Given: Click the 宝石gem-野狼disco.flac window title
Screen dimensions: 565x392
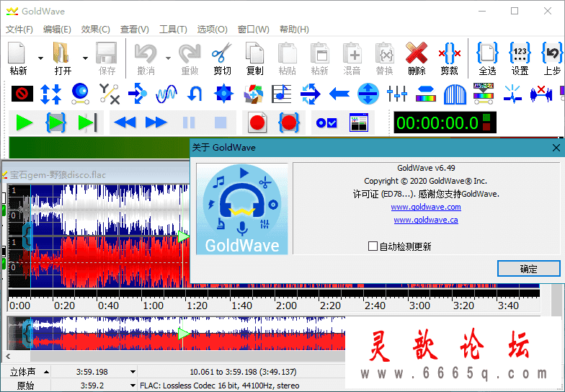Looking at the screenshot, I should click(58, 175).
